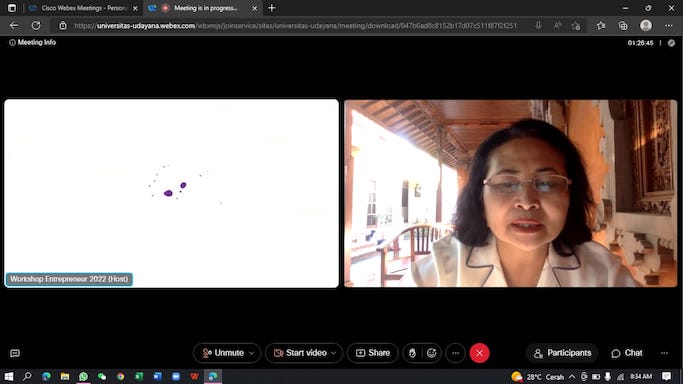Image resolution: width=683 pixels, height=384 pixels.
Task: Unmute the microphone in Webex
Action: pyautogui.click(x=223, y=353)
